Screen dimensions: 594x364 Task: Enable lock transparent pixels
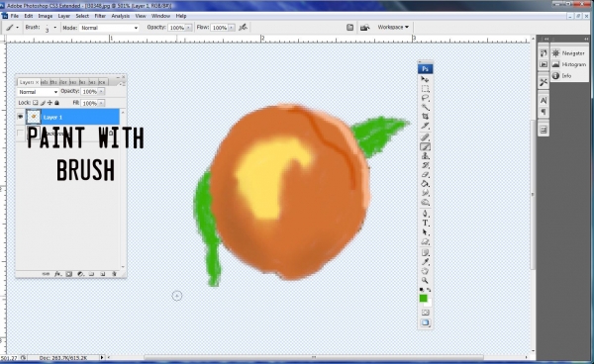(36, 103)
